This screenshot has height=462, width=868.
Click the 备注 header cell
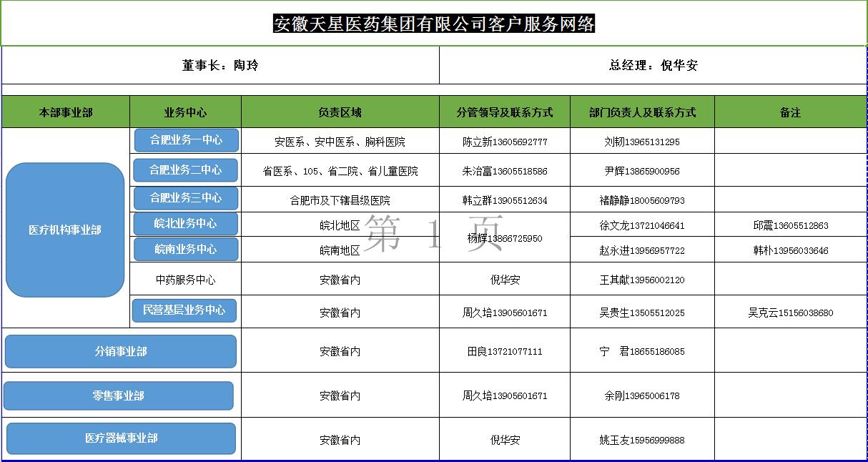tap(791, 112)
